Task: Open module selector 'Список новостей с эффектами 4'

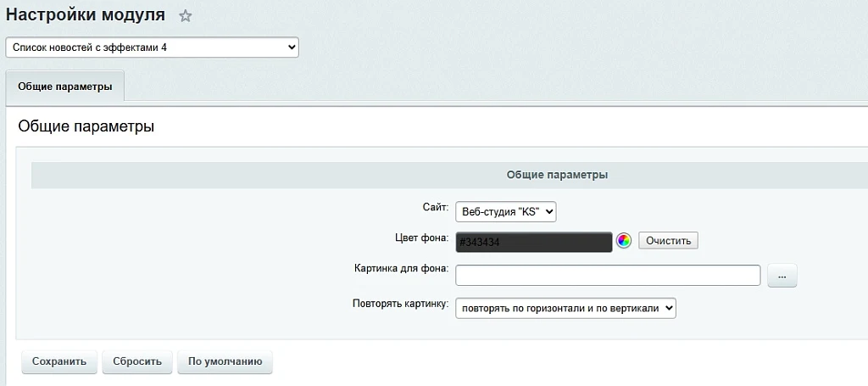Action: 153,48
